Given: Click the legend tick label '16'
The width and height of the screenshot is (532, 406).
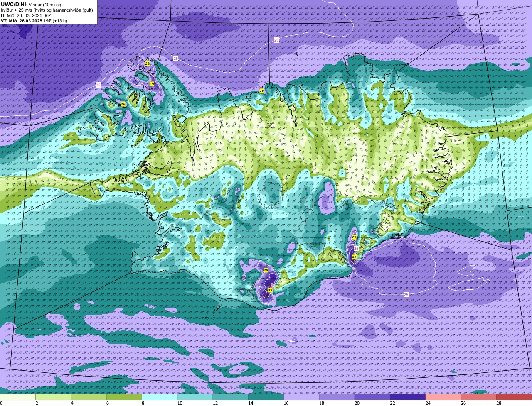Looking at the screenshot, I should pos(285,403).
